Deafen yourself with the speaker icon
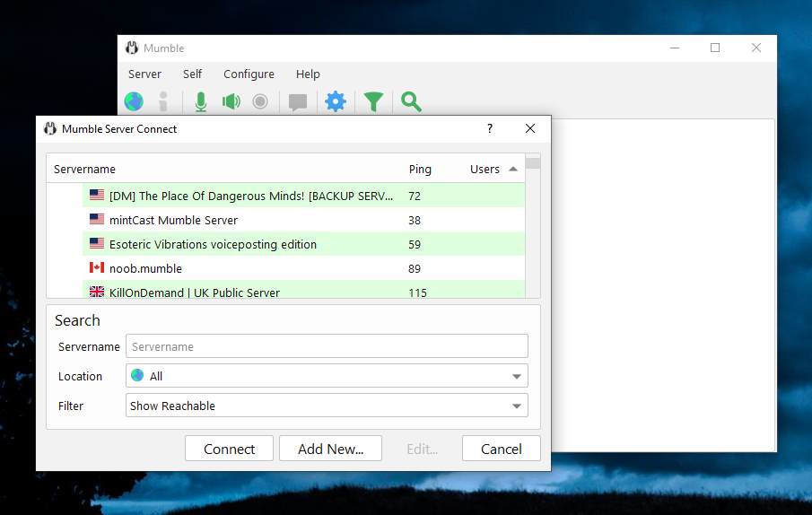The image size is (812, 515). coord(231,101)
